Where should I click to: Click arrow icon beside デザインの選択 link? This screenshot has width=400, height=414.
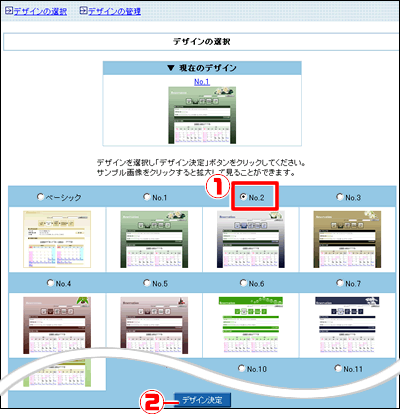(x=9, y=11)
